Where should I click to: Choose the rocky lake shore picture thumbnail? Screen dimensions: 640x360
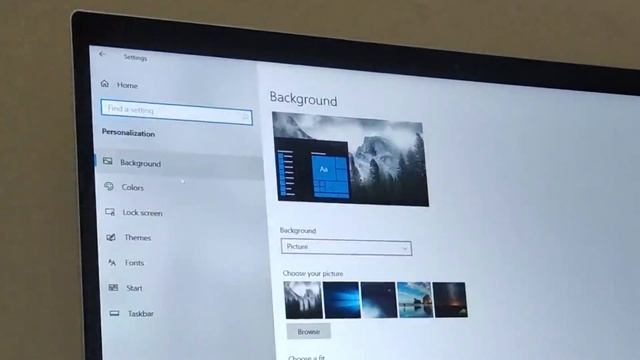pos(415,300)
